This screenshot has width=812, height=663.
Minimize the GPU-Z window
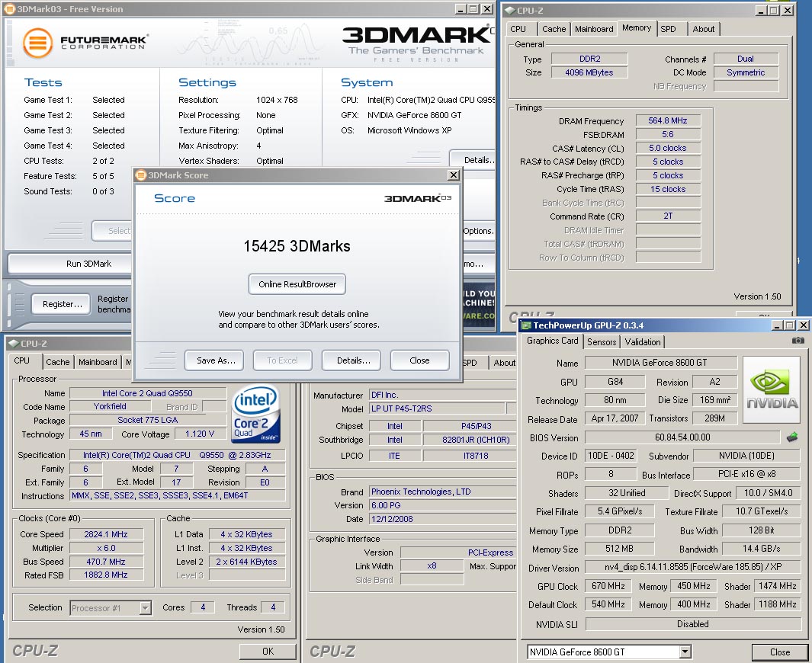pyautogui.click(x=777, y=325)
